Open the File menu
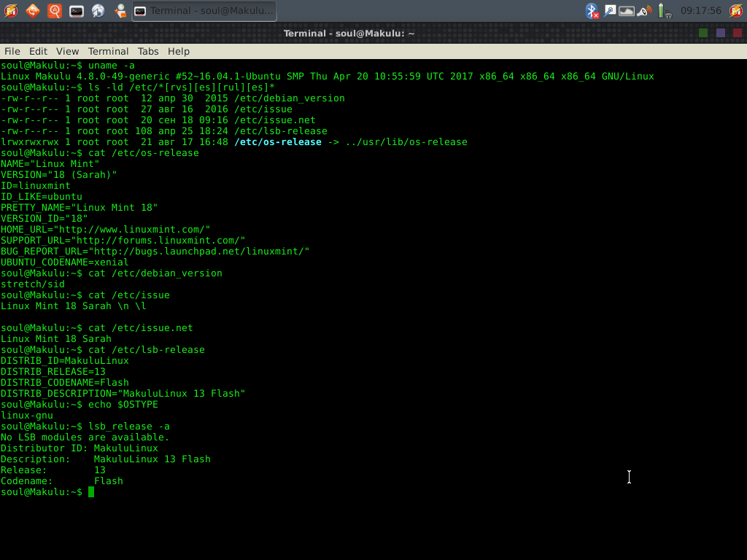This screenshot has width=747, height=560. (x=12, y=51)
